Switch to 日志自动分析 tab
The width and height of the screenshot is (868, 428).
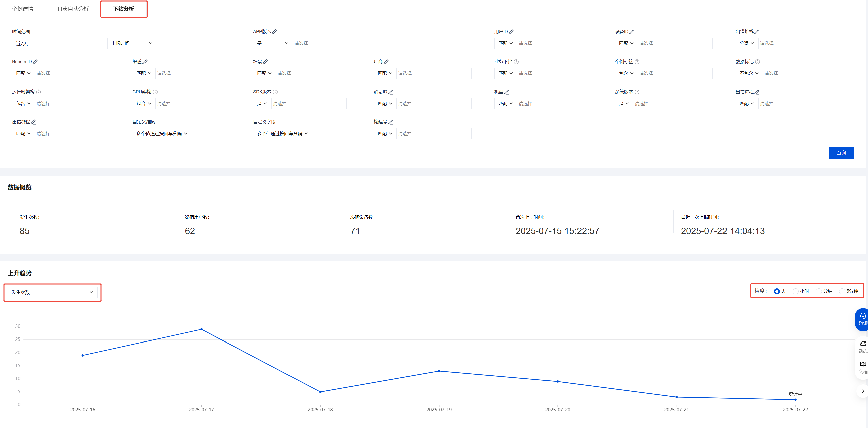tap(73, 9)
